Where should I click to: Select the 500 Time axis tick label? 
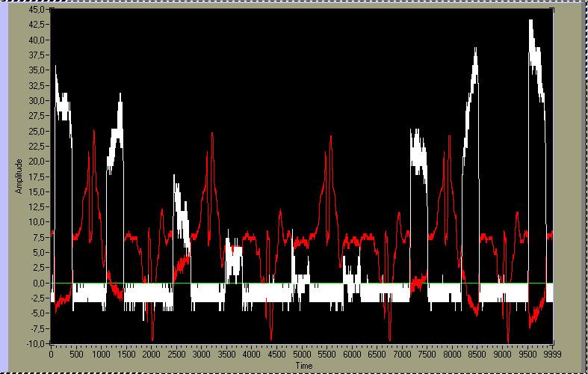coord(76,354)
